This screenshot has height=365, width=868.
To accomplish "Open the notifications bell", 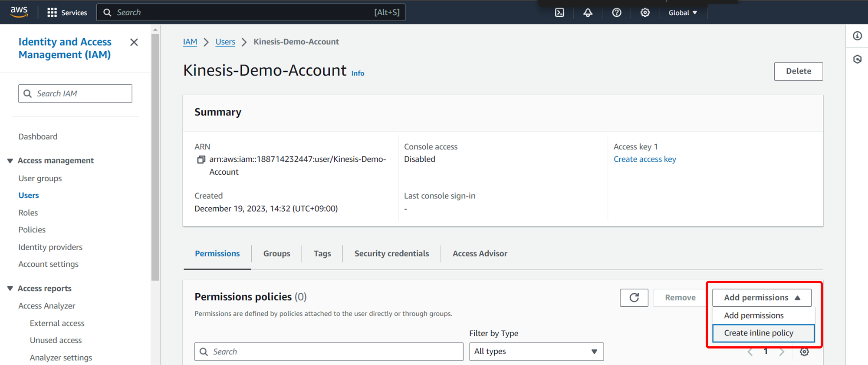I will 588,13.
